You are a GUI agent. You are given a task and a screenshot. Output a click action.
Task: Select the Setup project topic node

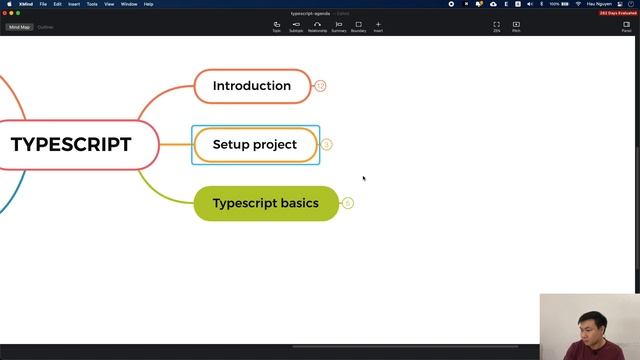coord(256,145)
